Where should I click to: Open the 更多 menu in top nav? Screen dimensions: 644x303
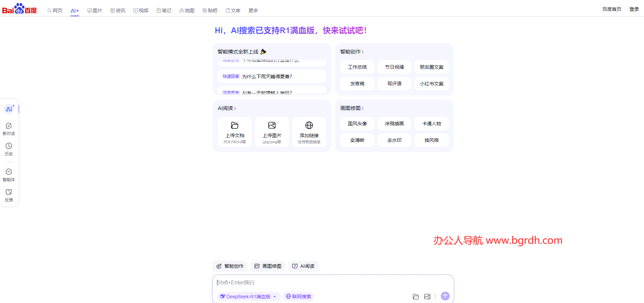pos(253,10)
